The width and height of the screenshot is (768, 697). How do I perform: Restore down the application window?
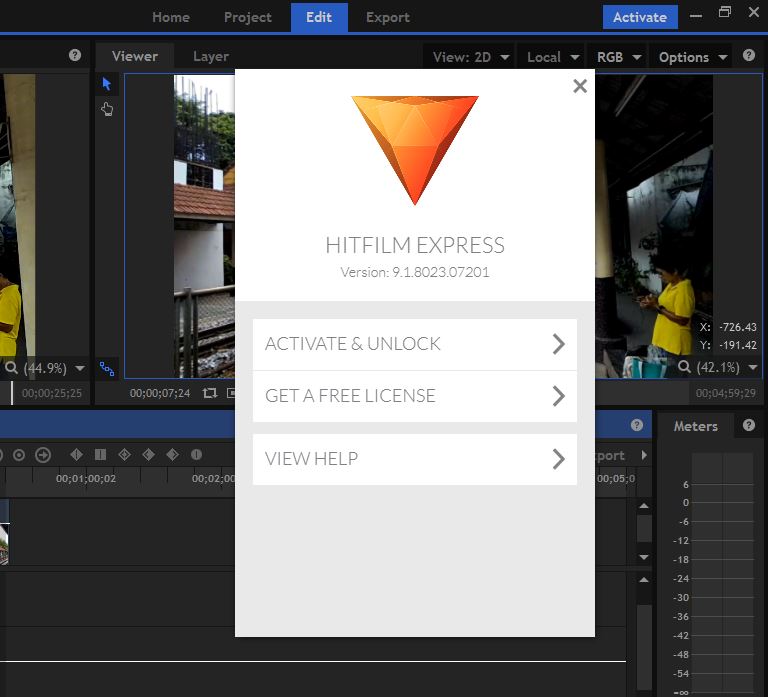(725, 12)
